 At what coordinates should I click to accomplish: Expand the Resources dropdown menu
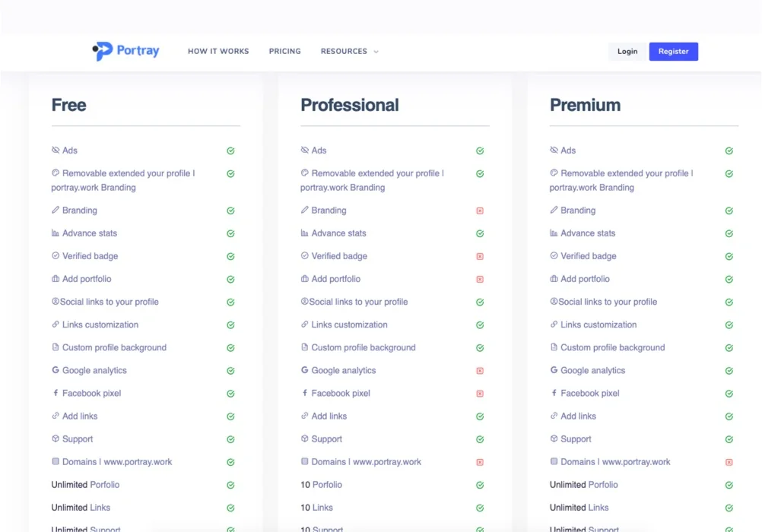point(344,52)
